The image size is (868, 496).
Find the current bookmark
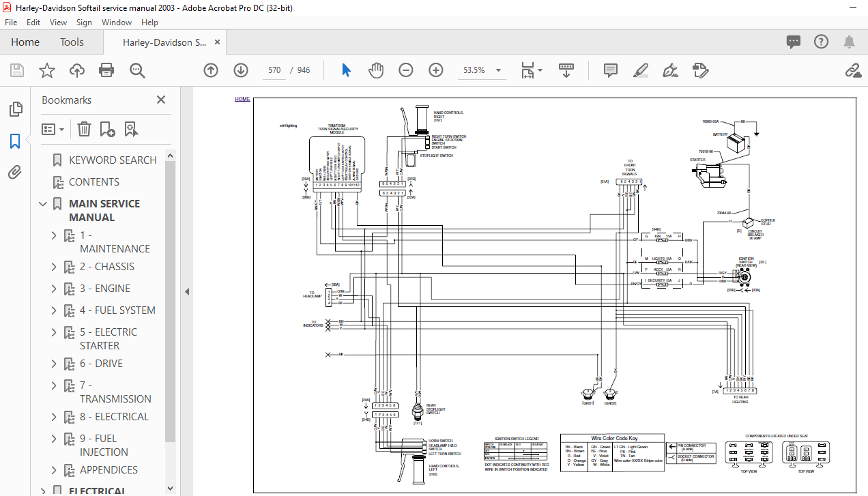(x=131, y=129)
